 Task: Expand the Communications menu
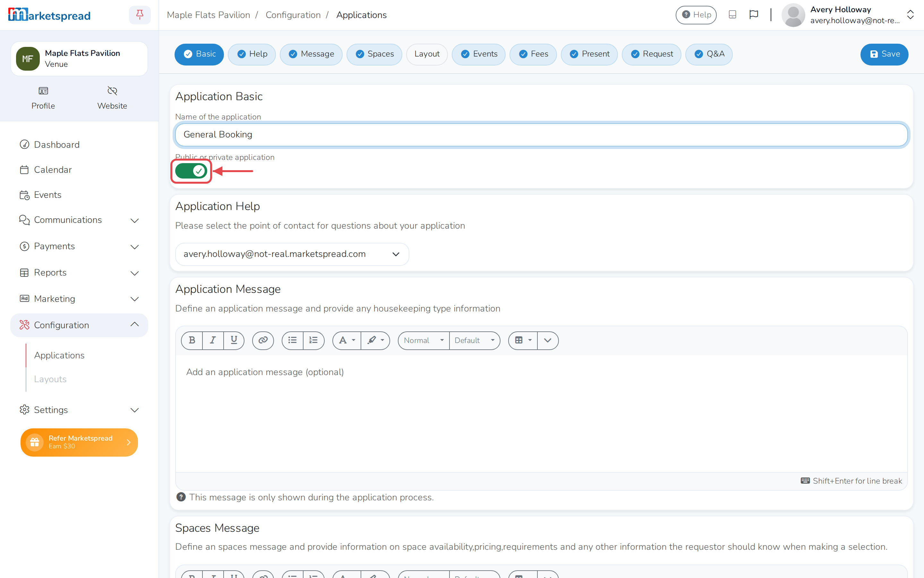pos(79,220)
